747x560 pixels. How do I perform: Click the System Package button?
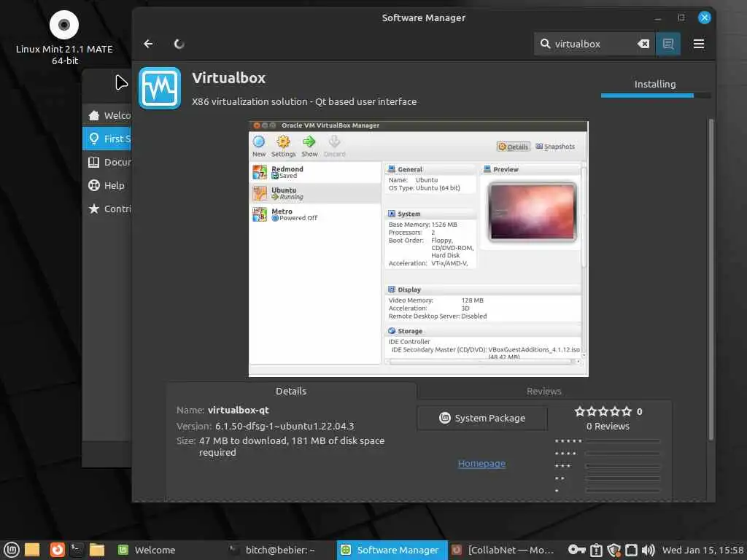pos(482,418)
